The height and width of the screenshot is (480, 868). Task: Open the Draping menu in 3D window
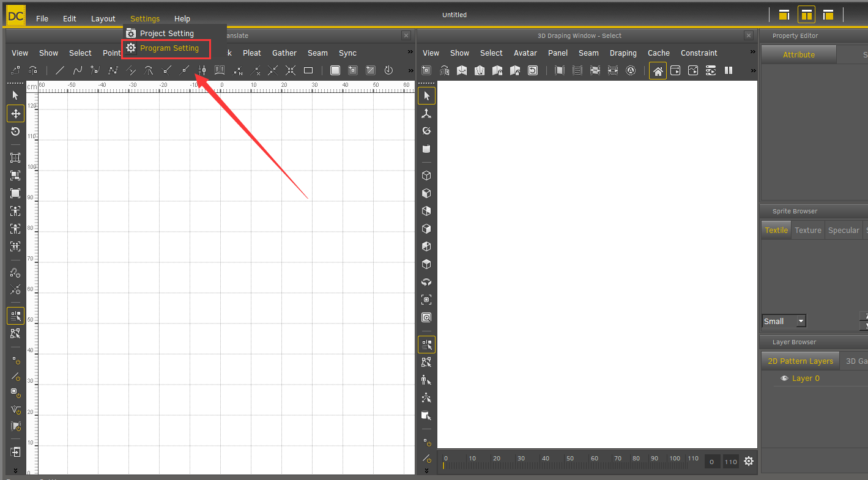623,53
